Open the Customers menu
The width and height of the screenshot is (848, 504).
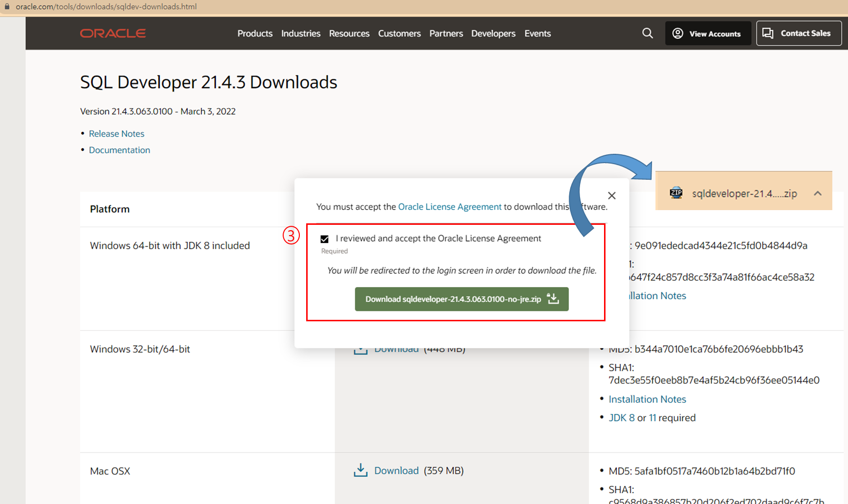[x=399, y=33]
